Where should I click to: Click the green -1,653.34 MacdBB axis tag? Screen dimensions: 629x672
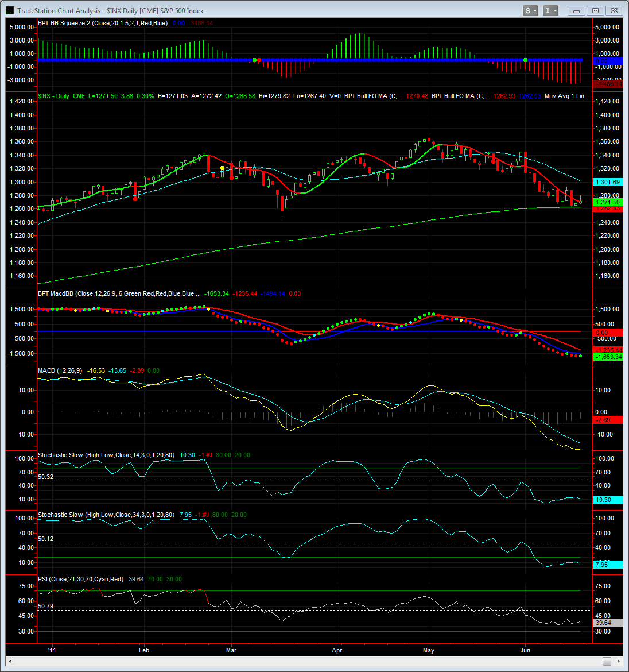[608, 357]
